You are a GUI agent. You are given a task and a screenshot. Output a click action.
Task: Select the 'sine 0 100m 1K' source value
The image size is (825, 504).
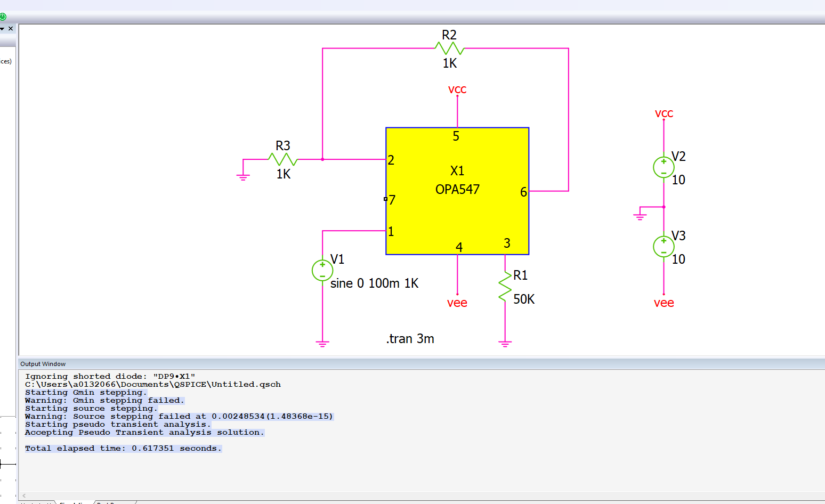coord(374,283)
